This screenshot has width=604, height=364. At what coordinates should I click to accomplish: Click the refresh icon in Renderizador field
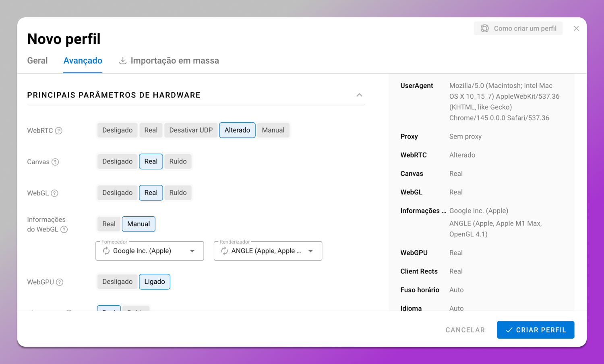pyautogui.click(x=225, y=251)
